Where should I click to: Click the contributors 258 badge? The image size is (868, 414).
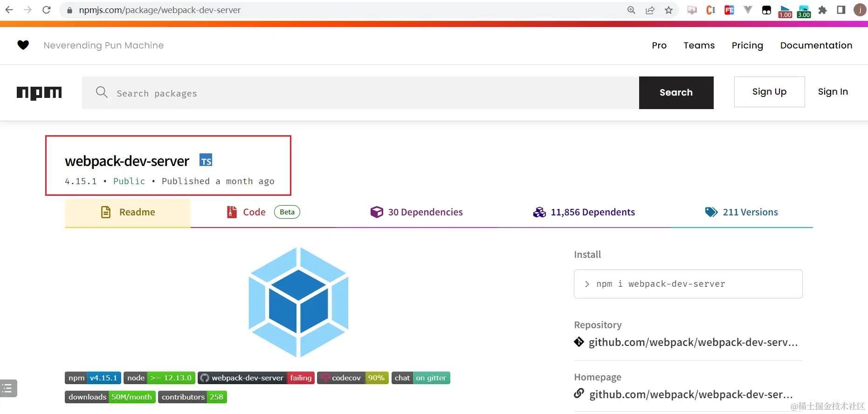tap(193, 397)
